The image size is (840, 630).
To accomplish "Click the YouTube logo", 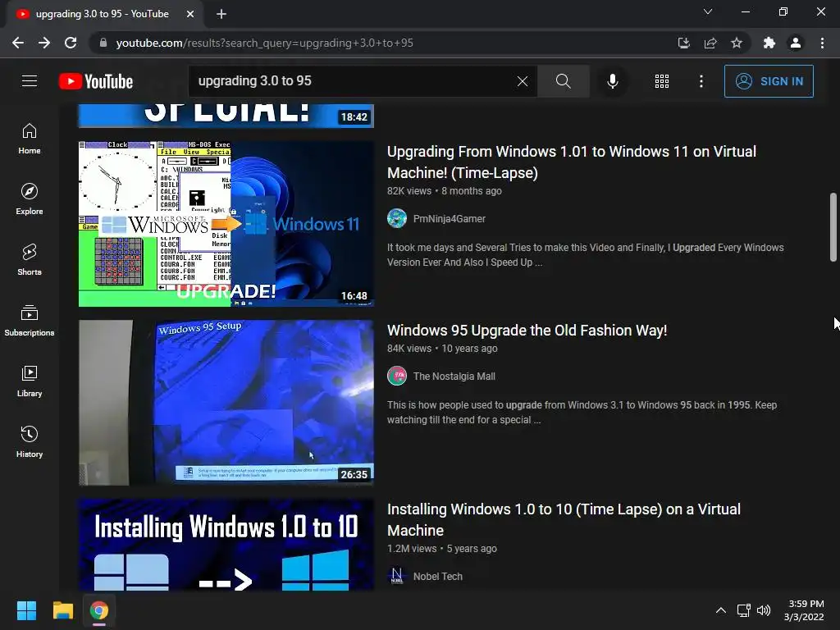I will pyautogui.click(x=96, y=81).
